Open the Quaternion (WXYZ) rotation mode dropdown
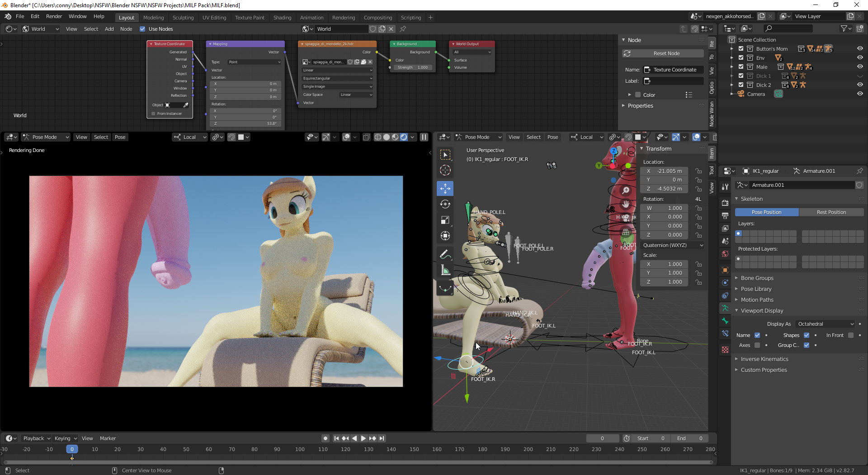The image size is (868, 475). [673, 245]
